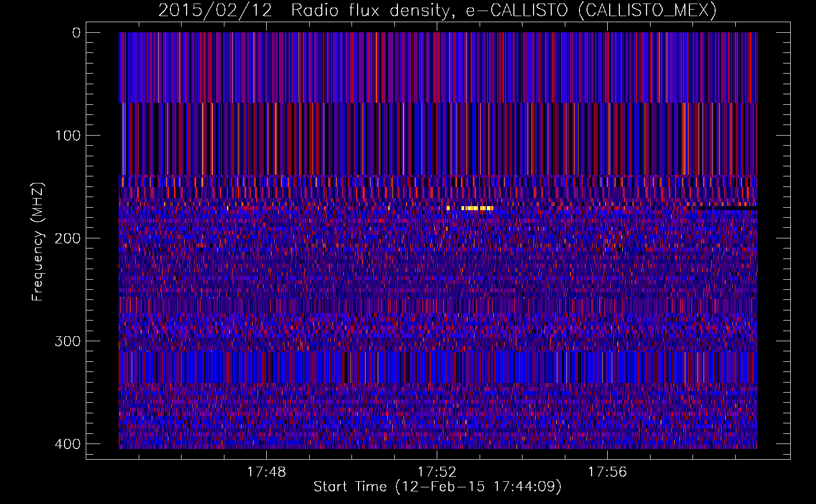This screenshot has height=504, width=816.
Task: Click the time tick label '17:56'
Action: 607,472
